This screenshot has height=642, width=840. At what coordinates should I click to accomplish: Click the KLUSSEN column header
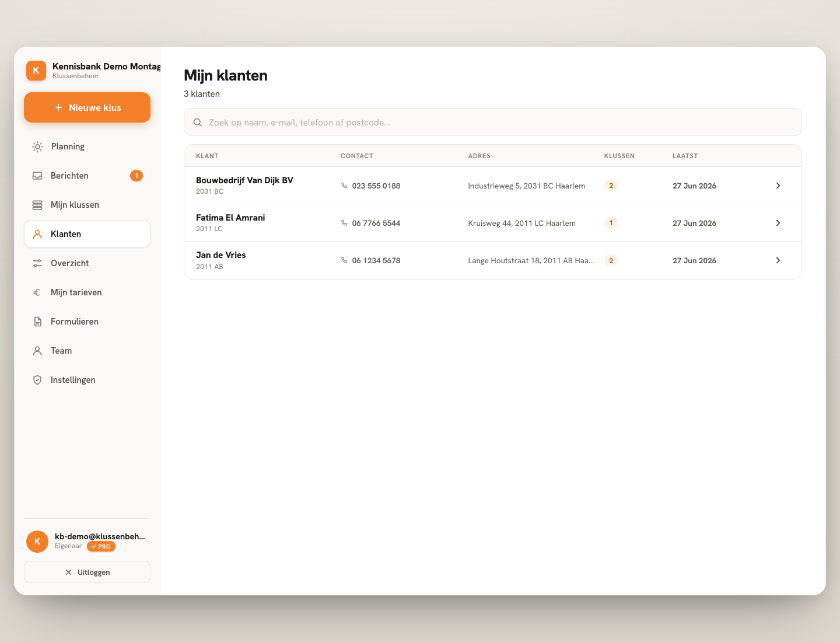click(x=619, y=156)
